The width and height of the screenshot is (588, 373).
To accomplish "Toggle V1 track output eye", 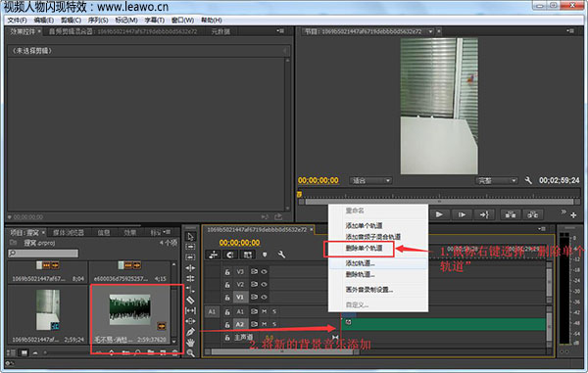I will click(264, 297).
